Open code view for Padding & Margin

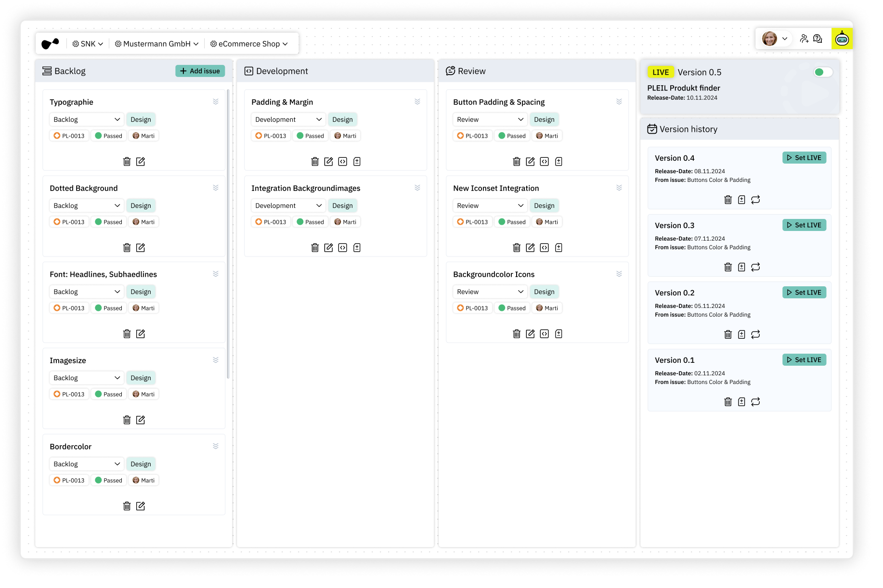click(x=342, y=162)
